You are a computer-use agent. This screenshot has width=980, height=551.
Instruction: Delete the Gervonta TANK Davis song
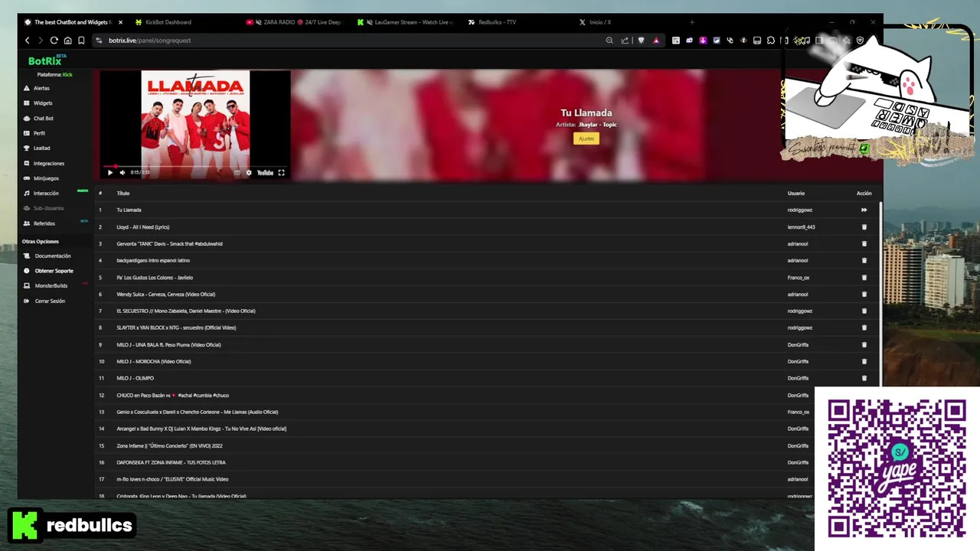click(864, 243)
